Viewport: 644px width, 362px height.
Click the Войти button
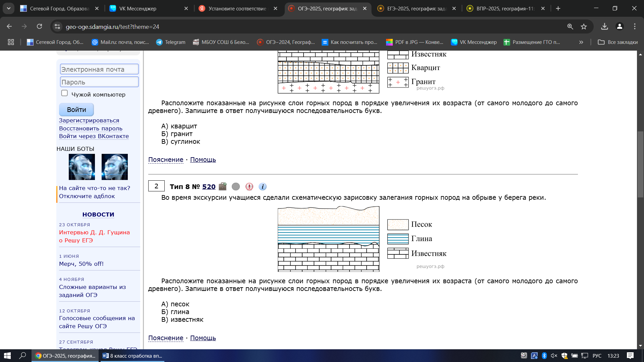(76, 110)
